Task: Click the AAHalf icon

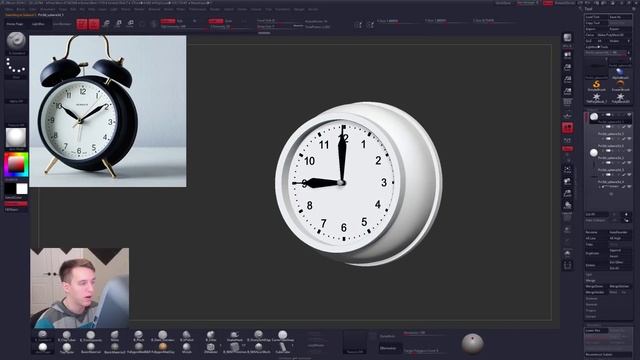Action: 567,91
